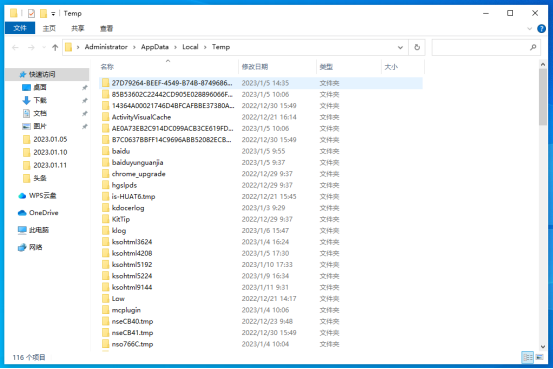Open 文档 in quick access

pos(40,113)
